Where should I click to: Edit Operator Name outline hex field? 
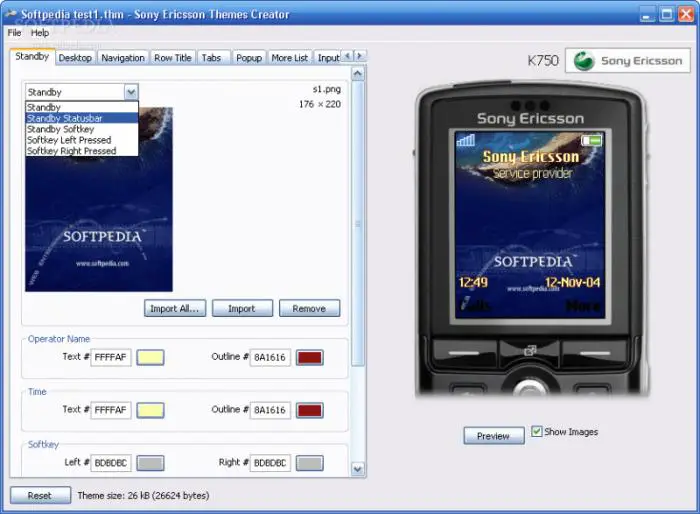point(270,357)
